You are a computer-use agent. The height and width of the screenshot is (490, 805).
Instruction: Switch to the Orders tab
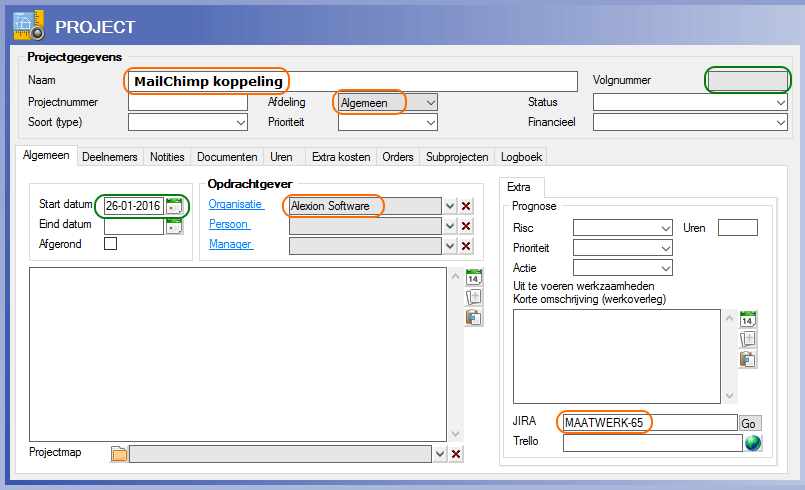398,157
